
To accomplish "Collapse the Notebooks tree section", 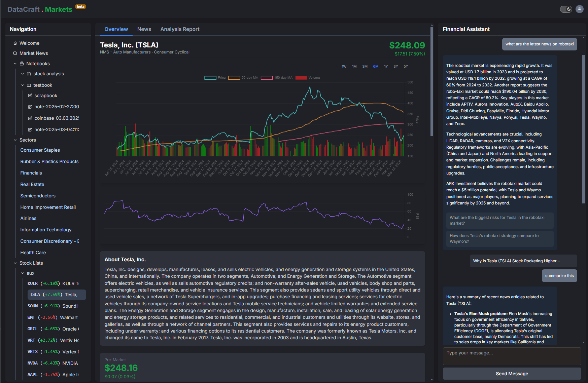I will (15, 64).
